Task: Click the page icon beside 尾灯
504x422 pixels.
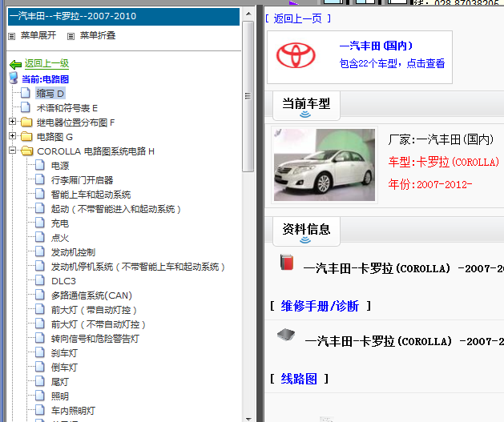Action: click(40, 381)
